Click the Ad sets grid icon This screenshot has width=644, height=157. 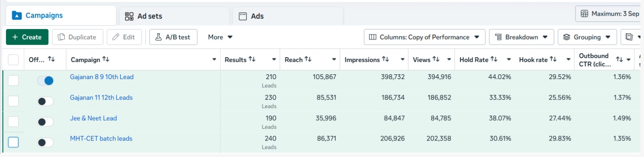pyautogui.click(x=129, y=16)
